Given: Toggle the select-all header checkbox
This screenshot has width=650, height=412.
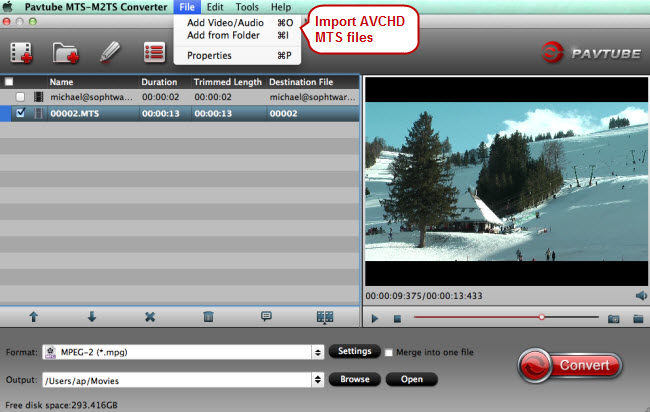Looking at the screenshot, I should click(x=9, y=82).
